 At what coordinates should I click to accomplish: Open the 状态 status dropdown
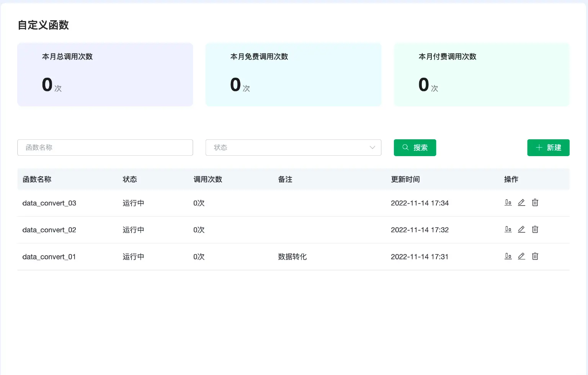click(293, 147)
